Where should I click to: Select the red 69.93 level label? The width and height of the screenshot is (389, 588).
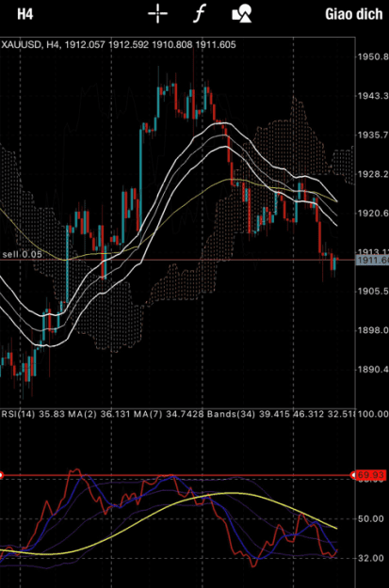click(x=372, y=475)
